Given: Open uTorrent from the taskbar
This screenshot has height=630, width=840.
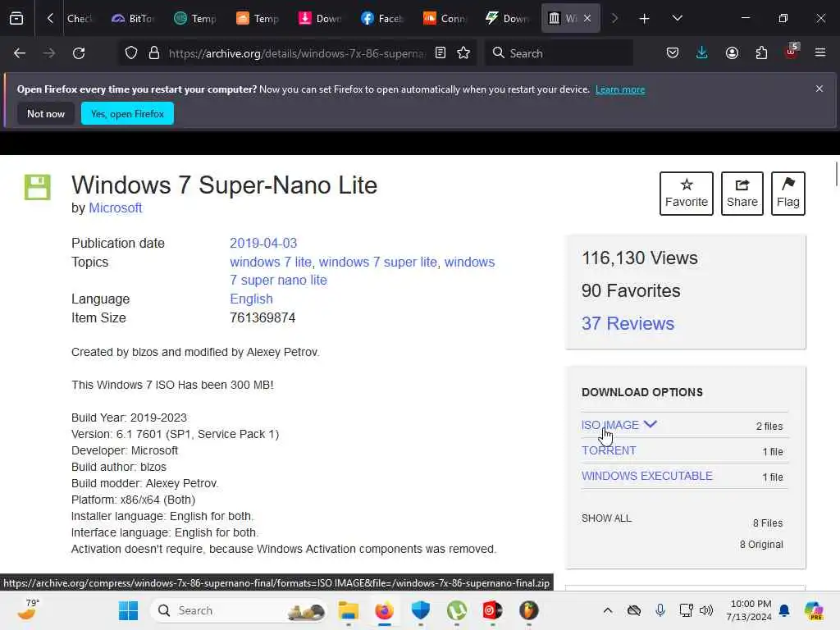Looking at the screenshot, I should click(456, 610).
